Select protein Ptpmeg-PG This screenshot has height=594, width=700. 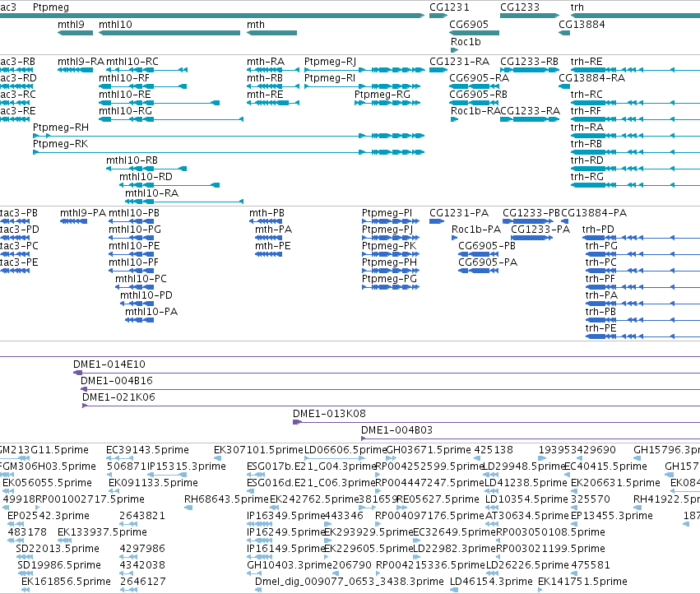tap(391, 287)
